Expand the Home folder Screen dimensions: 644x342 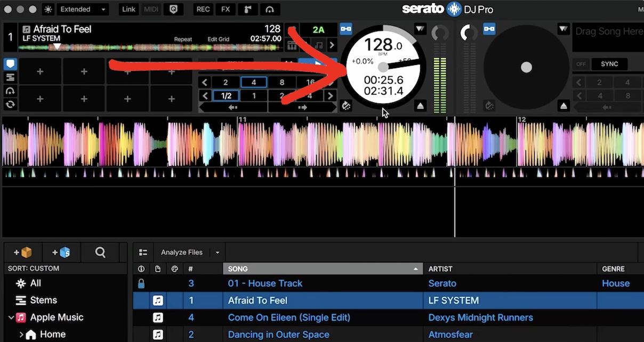[x=21, y=335]
